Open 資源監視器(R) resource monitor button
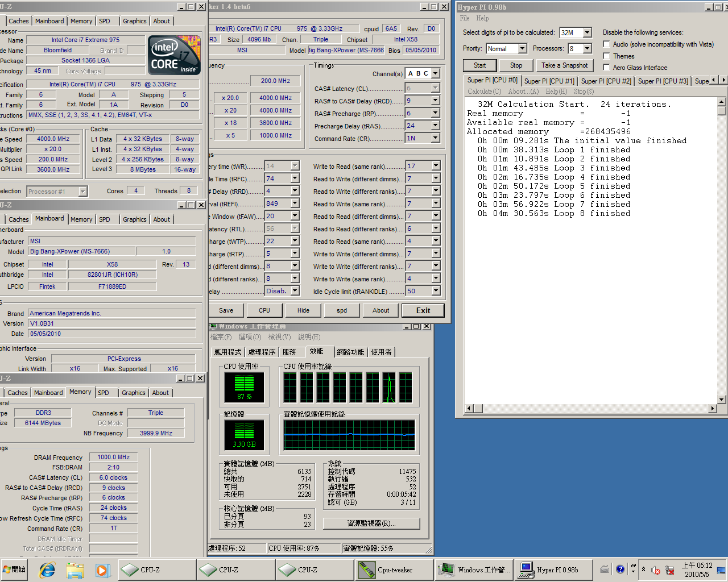The width and height of the screenshot is (728, 582). (x=371, y=523)
